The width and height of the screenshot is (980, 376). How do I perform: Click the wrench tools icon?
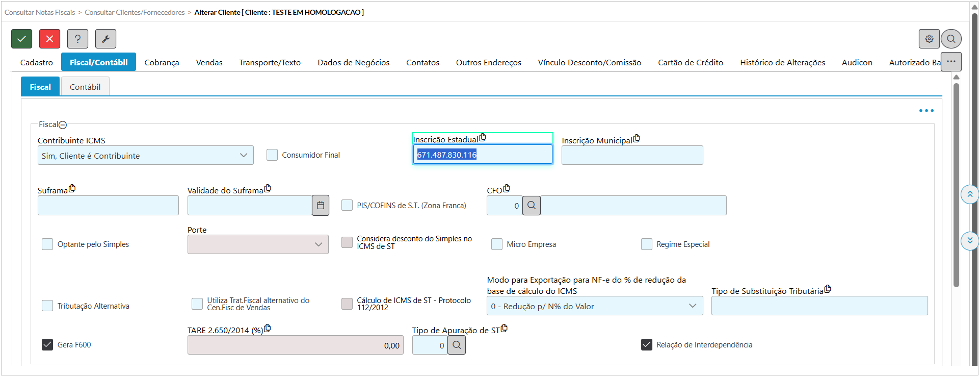(x=105, y=39)
